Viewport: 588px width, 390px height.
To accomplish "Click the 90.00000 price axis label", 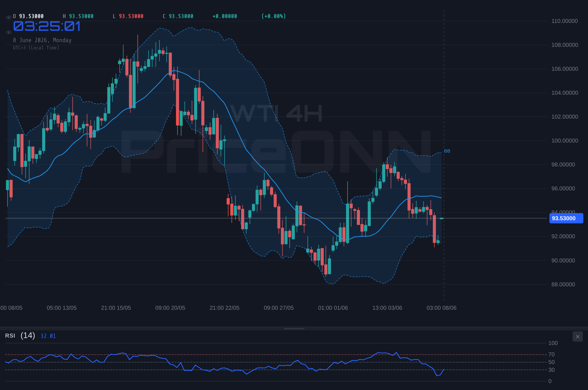I will (563, 261).
